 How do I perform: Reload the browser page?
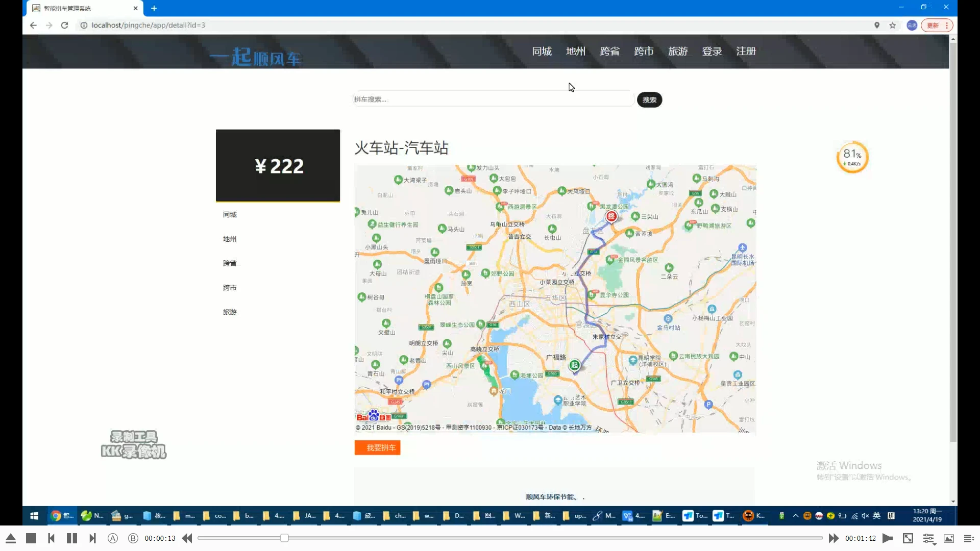tap(64, 26)
